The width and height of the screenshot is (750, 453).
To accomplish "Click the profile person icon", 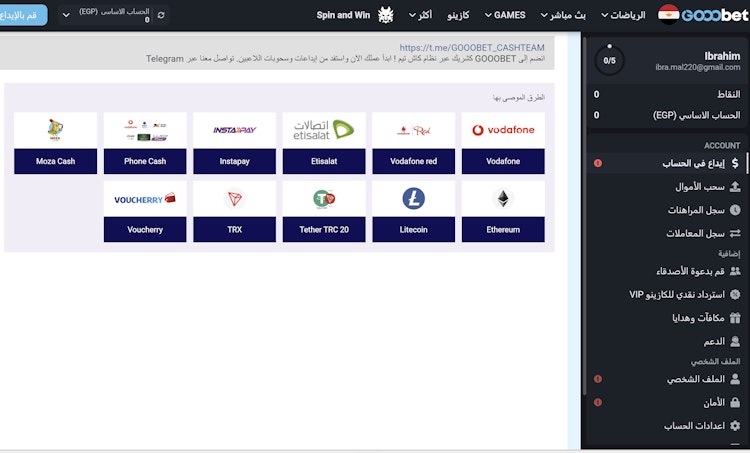I will 735,379.
